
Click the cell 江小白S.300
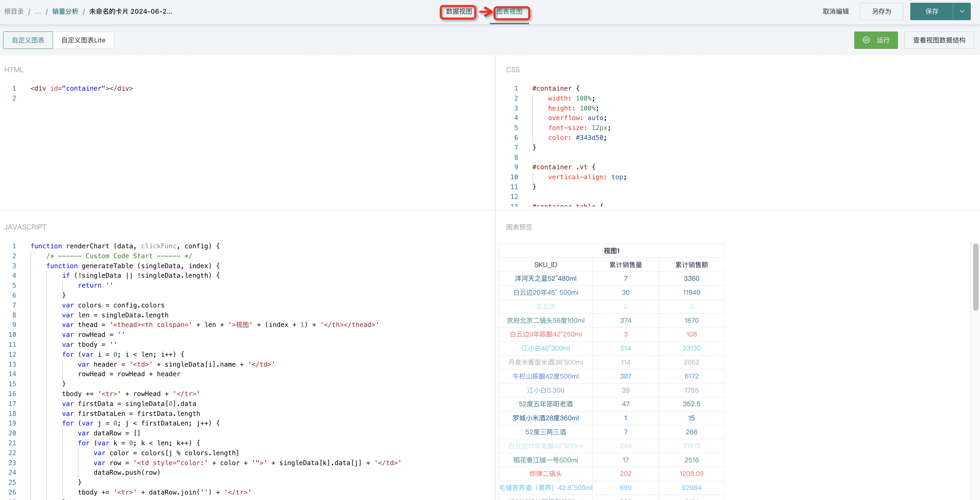(545, 390)
